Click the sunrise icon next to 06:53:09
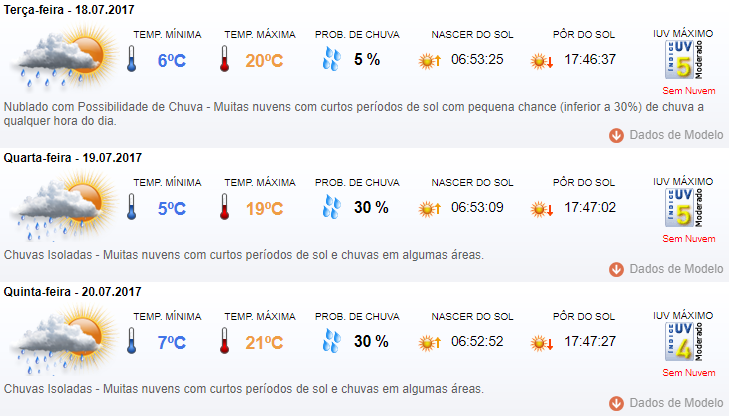The width and height of the screenshot is (729, 419). click(x=429, y=209)
